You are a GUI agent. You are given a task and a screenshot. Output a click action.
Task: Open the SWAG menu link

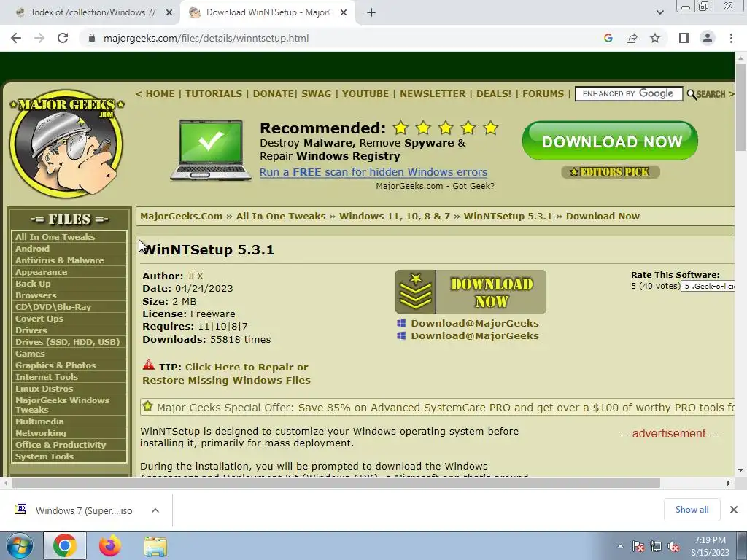[x=316, y=94]
